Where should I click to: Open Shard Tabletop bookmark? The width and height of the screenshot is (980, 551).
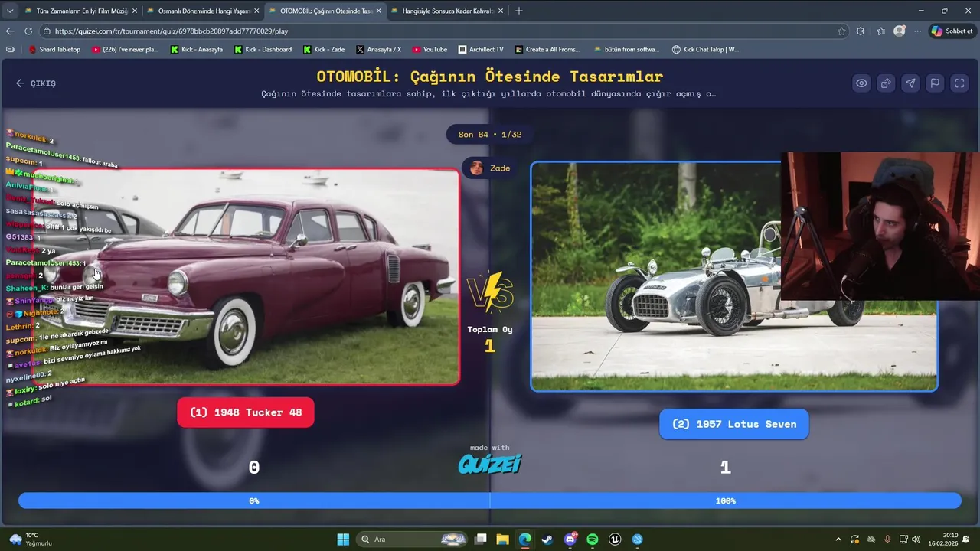coord(54,49)
